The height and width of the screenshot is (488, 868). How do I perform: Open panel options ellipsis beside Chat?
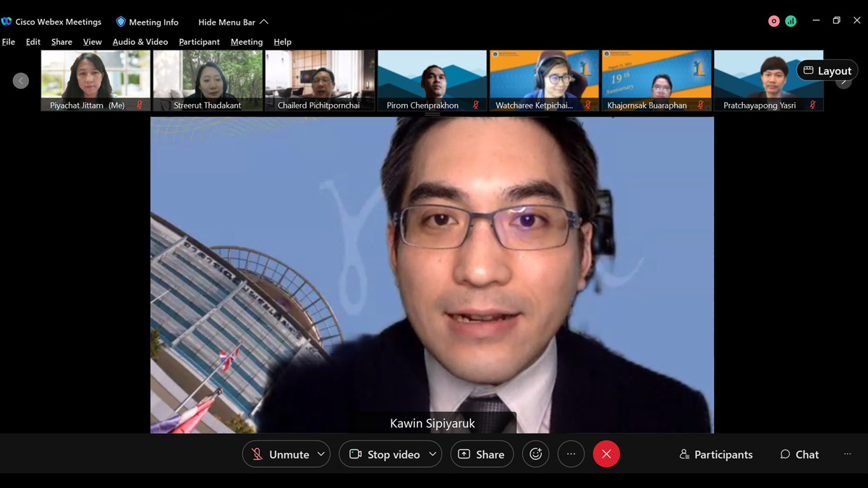(x=847, y=454)
